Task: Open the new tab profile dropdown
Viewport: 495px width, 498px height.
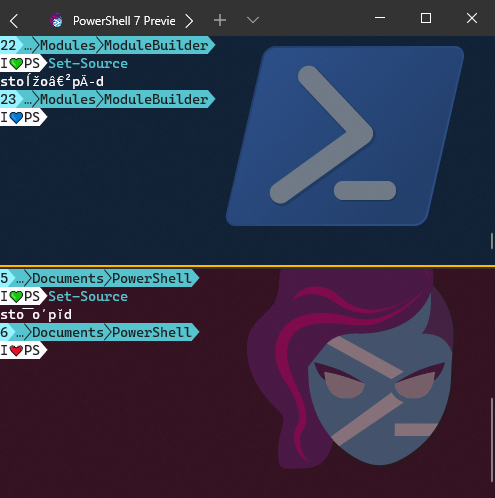Action: 253,21
